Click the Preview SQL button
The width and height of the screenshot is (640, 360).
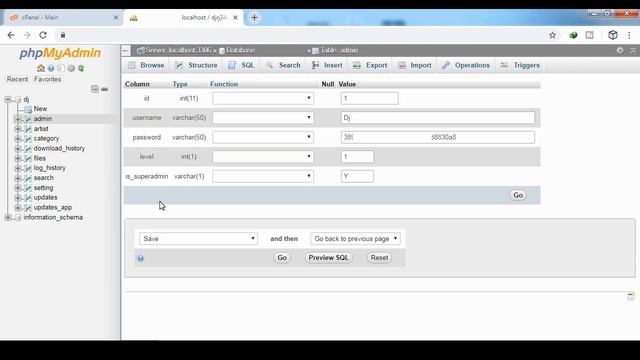click(329, 258)
